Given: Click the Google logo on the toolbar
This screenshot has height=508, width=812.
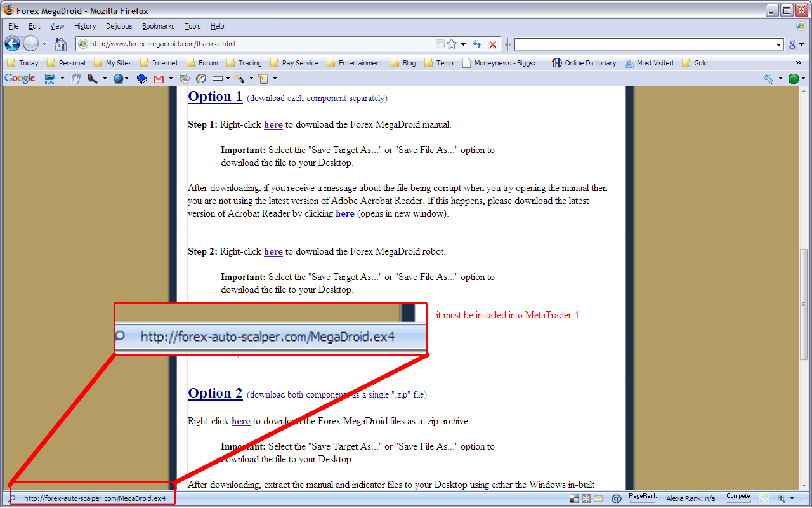Looking at the screenshot, I should (20, 78).
